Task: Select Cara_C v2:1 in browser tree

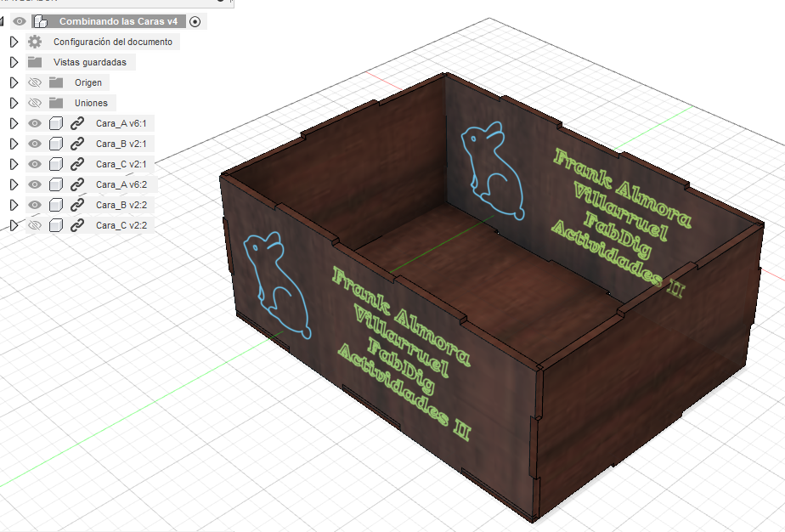Action: (x=121, y=164)
